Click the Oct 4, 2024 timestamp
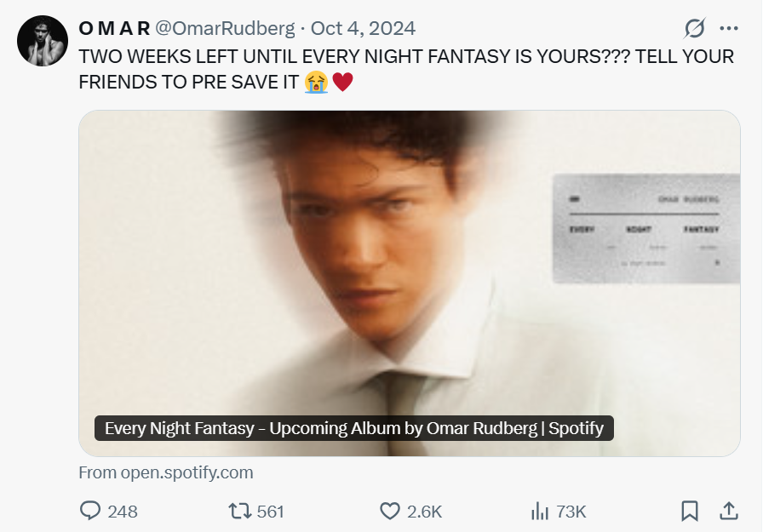 [x=363, y=29]
